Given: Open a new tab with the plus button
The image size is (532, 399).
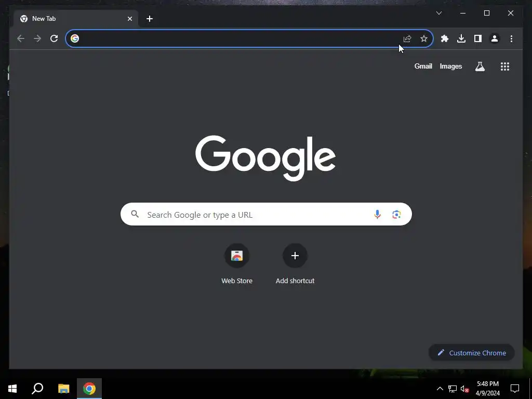Looking at the screenshot, I should (x=150, y=19).
